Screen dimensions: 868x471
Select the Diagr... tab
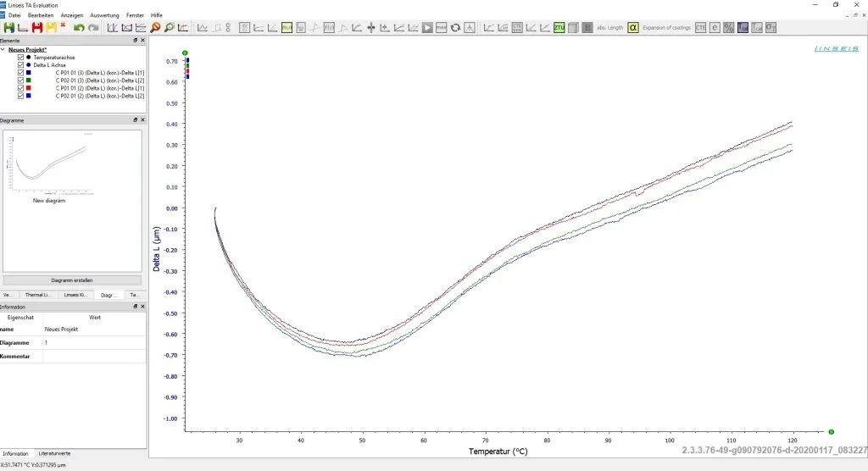pos(108,295)
